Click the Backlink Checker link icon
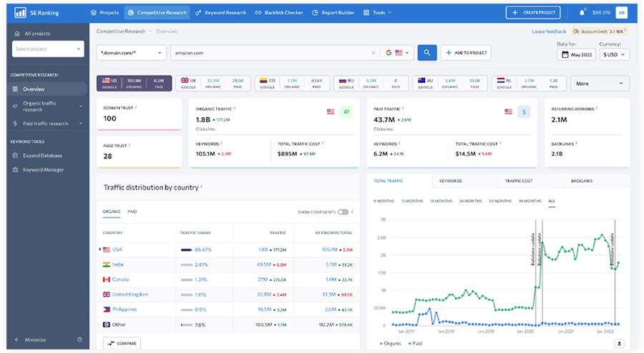This screenshot has height=353, width=644. 258,13
